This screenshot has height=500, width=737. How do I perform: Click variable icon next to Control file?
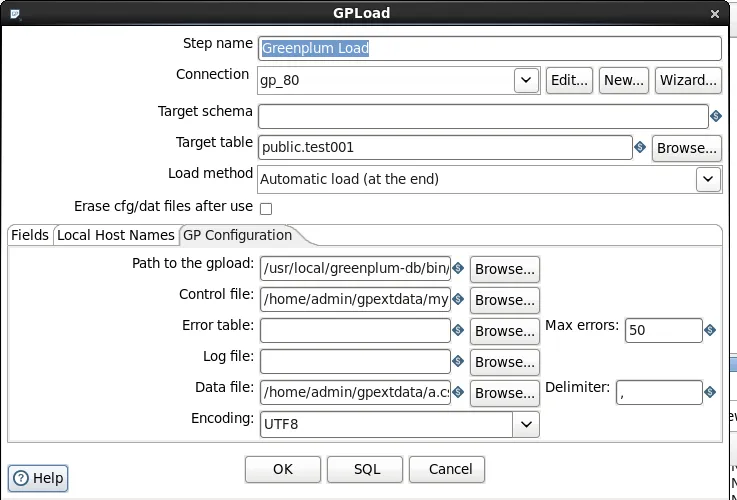pyautogui.click(x=458, y=299)
